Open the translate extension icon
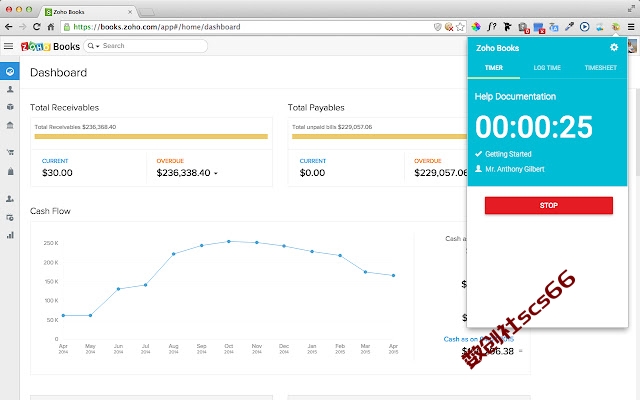Image resolution: width=640 pixels, height=400 pixels. click(x=554, y=27)
